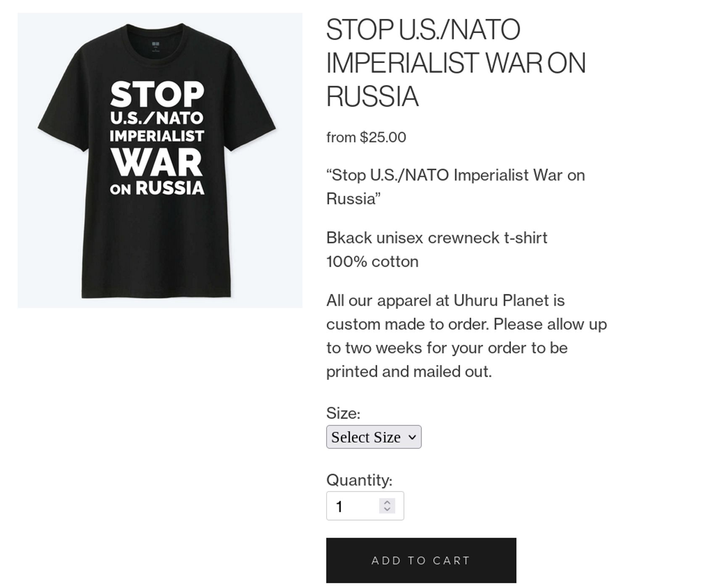
Task: Click the word "WAR" printed on the shirt
Action: tap(157, 163)
